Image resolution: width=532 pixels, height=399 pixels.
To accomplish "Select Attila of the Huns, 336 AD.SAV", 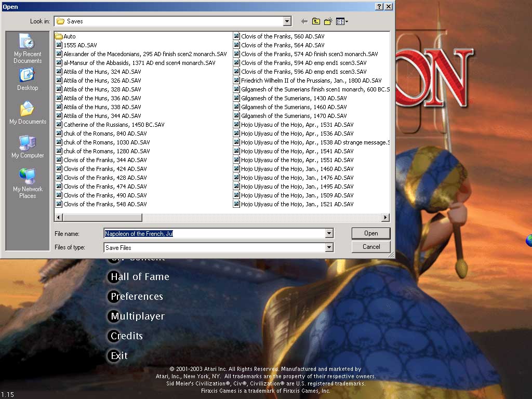I will coord(102,98).
